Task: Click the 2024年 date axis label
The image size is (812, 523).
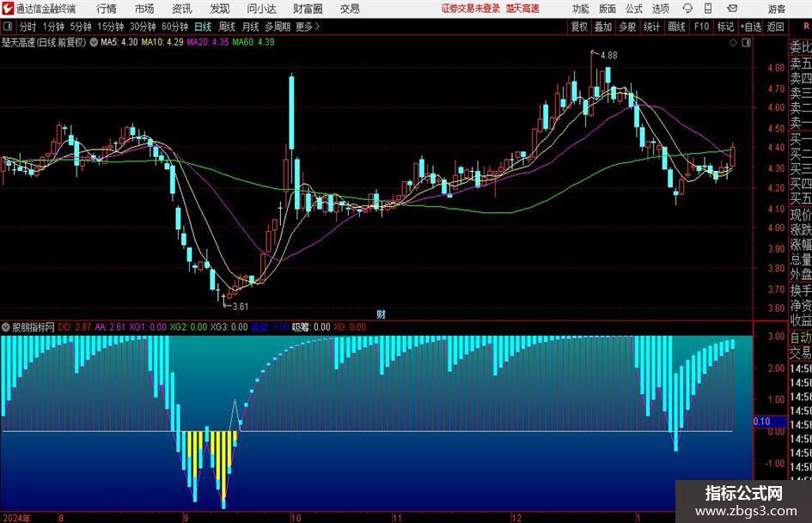Action: point(16,518)
